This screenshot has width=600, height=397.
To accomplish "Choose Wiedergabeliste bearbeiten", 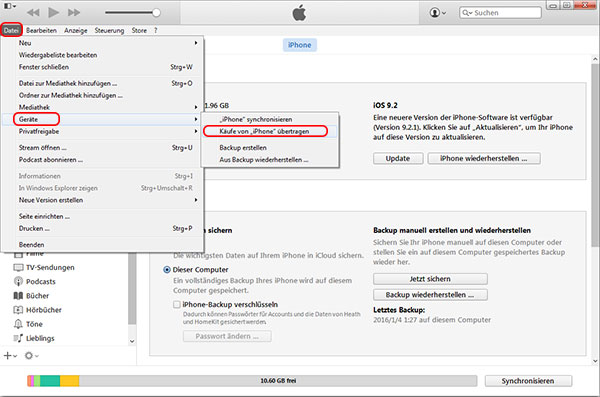I will point(102,55).
